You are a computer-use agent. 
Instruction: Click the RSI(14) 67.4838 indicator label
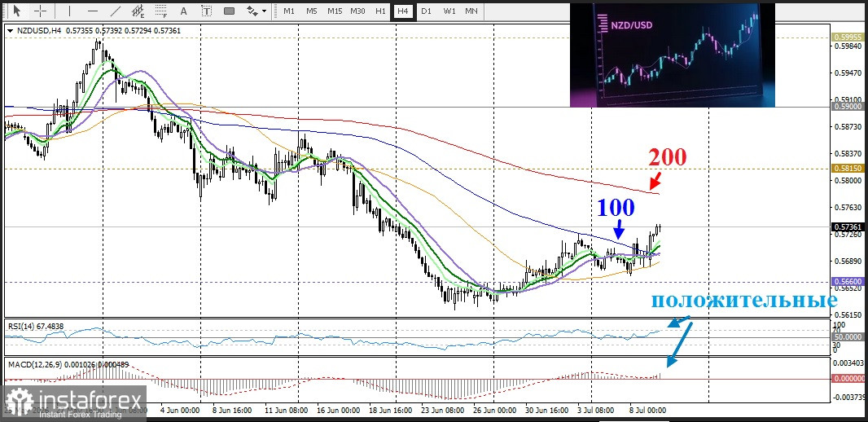(x=36, y=327)
